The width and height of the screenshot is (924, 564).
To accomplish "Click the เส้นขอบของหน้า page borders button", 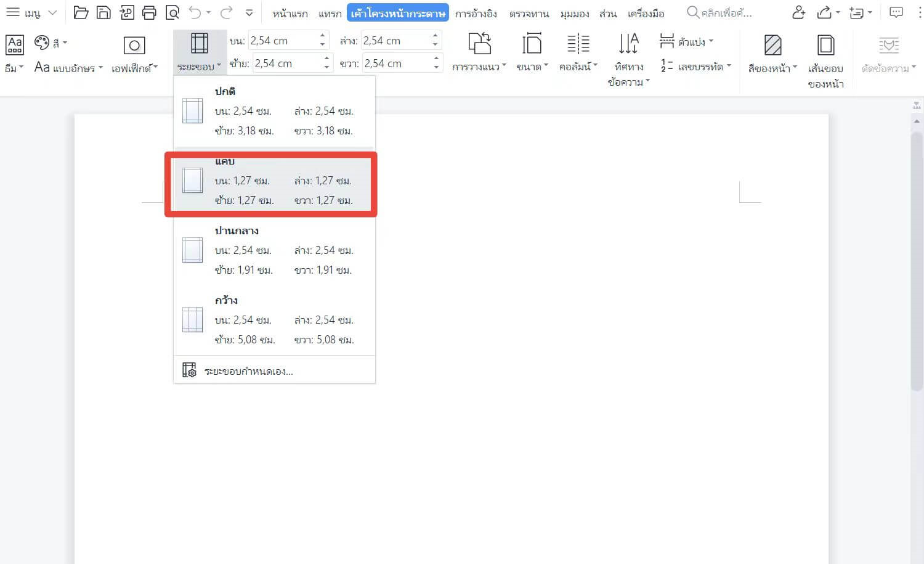I will [x=825, y=61].
